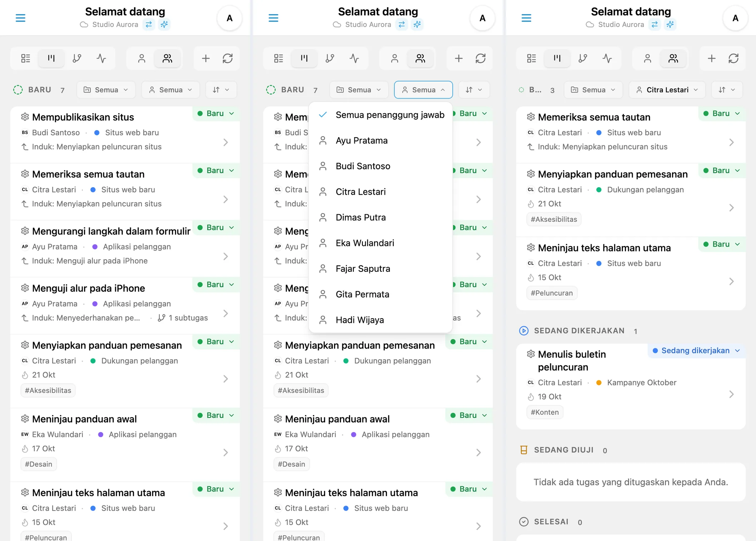Choose Ayu Pratama from assignee list
This screenshot has height=541, width=756.
pos(381,140)
